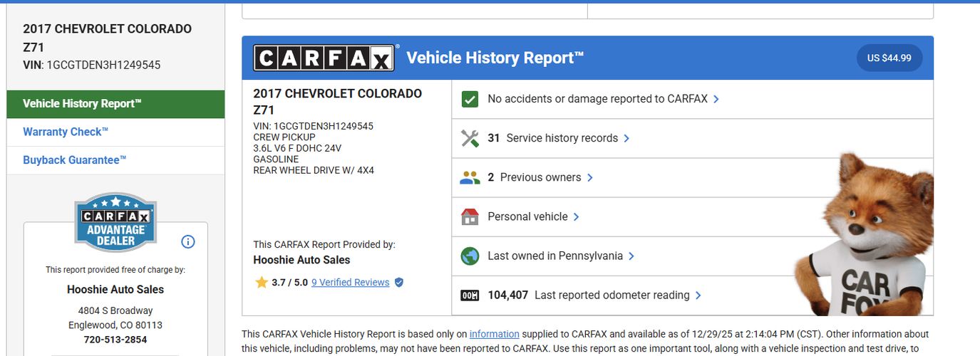This screenshot has width=980, height=356.
Task: Click the previous owners people icon
Action: click(x=470, y=178)
